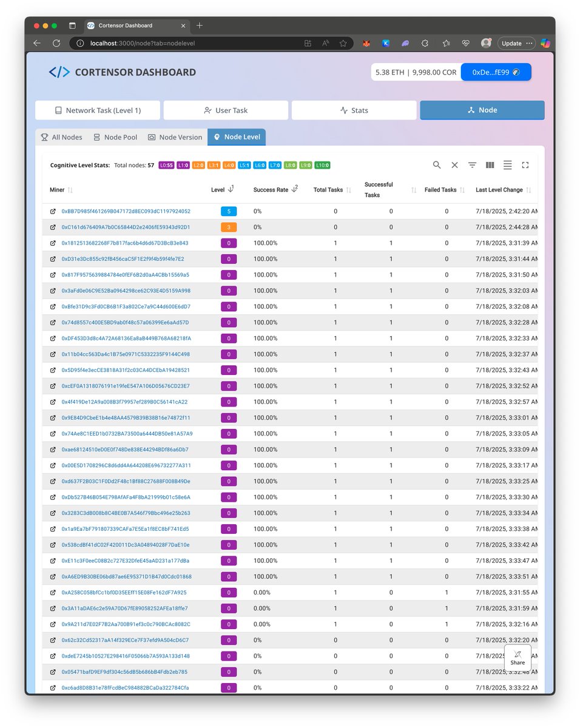The width and height of the screenshot is (580, 728).
Task: Switch to User Task tab
Action: 226,110
